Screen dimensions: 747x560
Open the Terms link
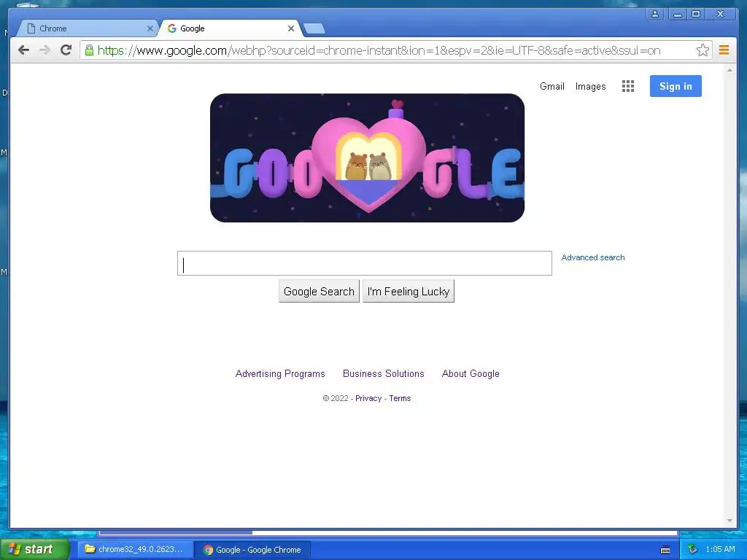point(400,398)
